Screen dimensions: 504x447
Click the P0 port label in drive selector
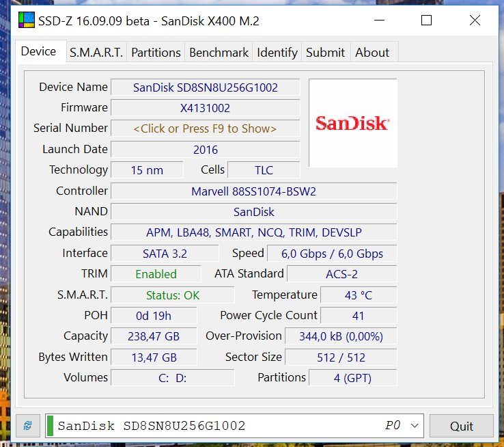tap(393, 425)
